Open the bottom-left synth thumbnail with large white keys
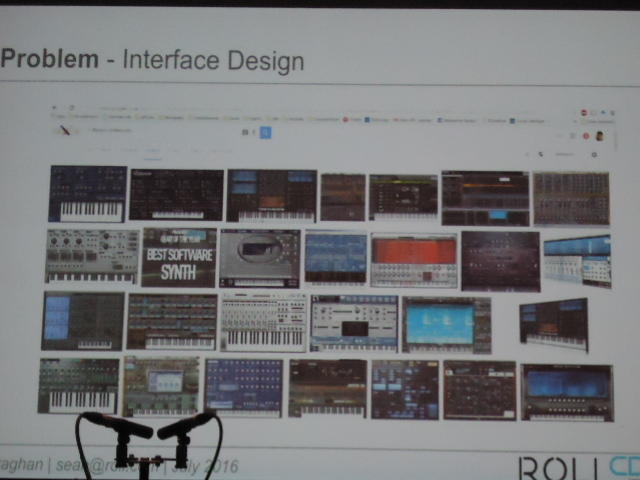The width and height of the screenshot is (640, 480). [78, 386]
